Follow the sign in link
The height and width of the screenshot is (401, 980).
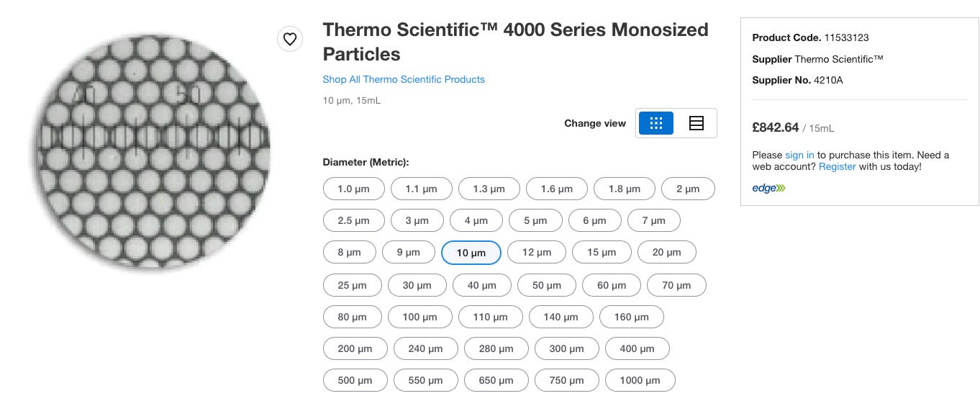(799, 155)
